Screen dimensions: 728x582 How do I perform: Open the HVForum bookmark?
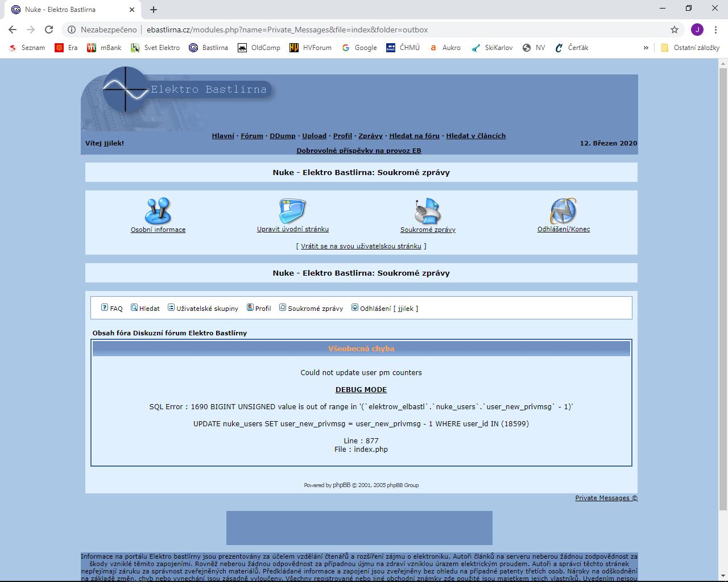point(311,48)
